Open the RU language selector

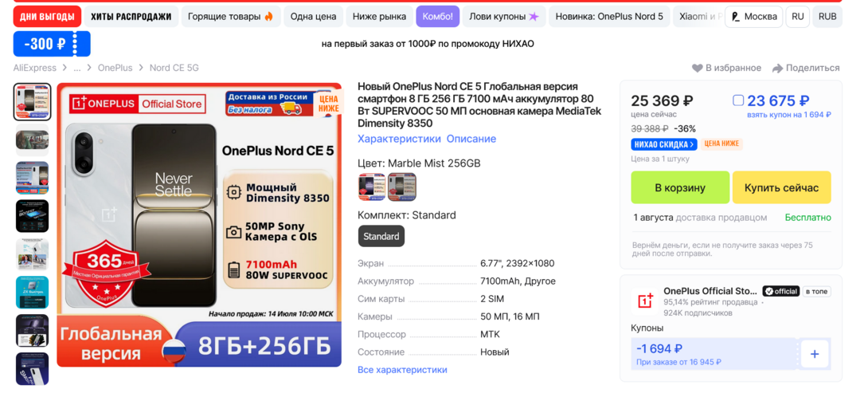tap(798, 17)
